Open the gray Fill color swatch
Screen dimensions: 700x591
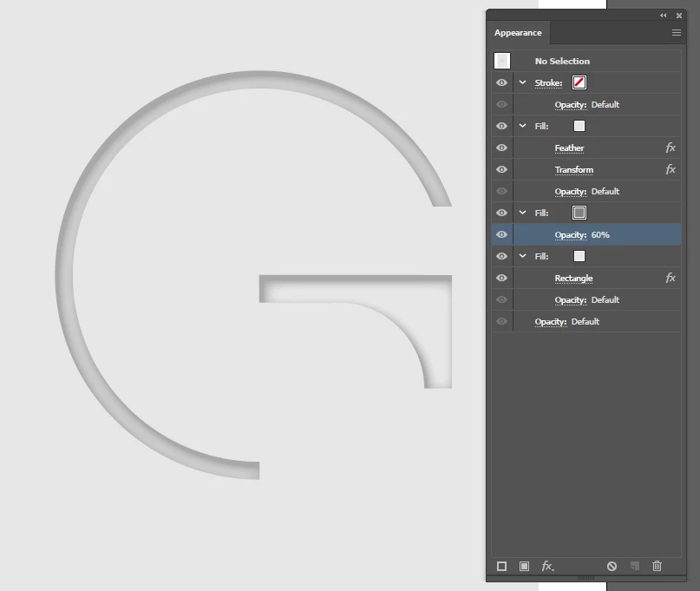tap(579, 213)
